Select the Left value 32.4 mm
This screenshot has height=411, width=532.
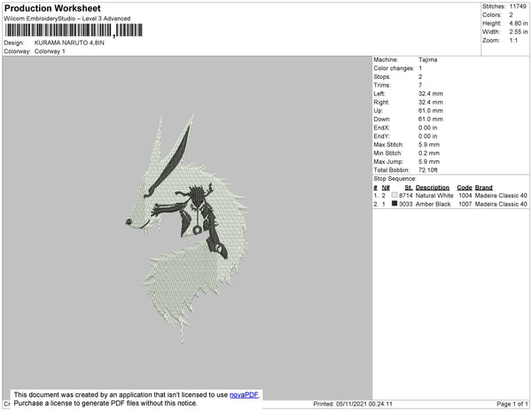(x=431, y=94)
